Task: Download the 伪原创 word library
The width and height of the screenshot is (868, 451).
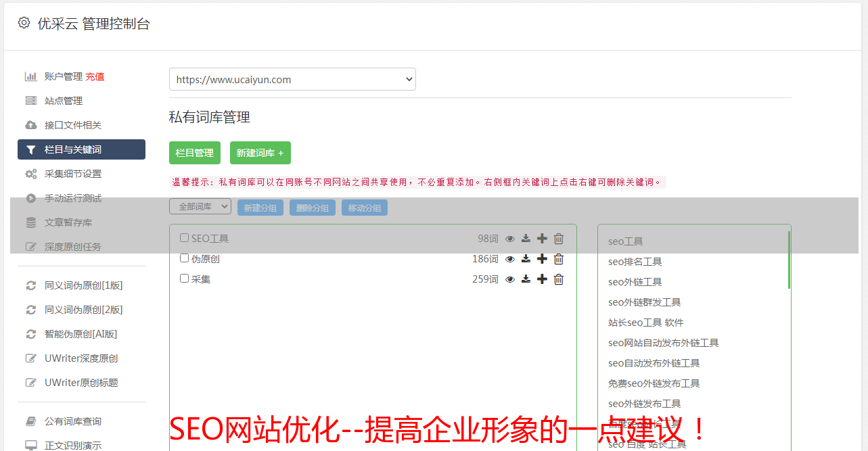Action: point(526,259)
